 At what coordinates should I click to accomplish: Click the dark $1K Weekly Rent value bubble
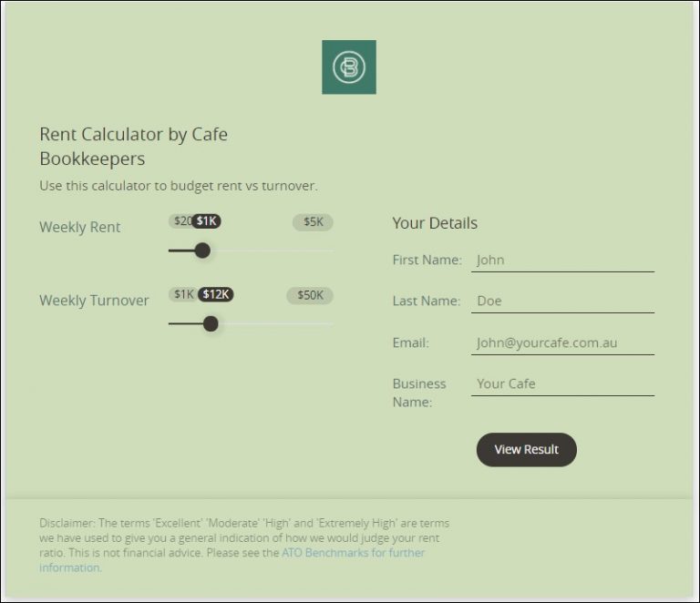[207, 221]
